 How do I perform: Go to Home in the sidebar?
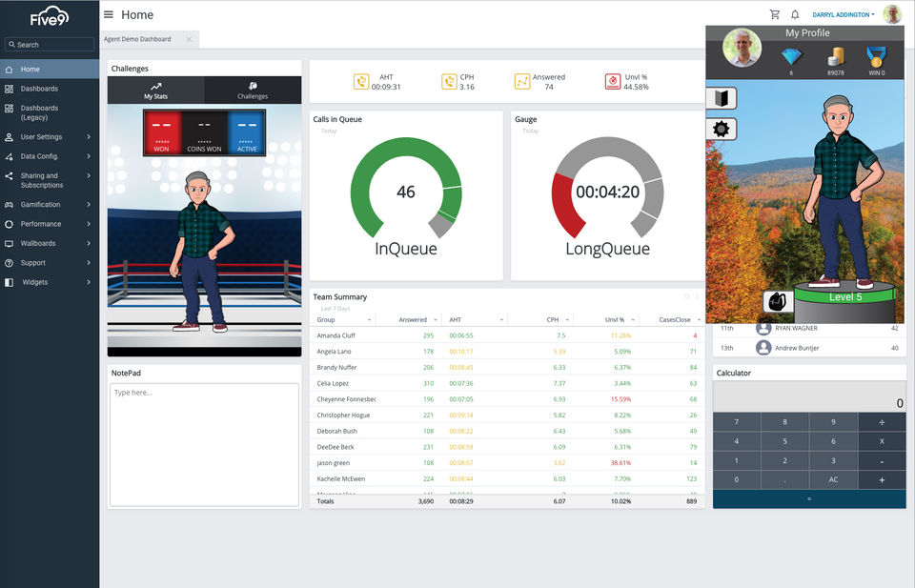click(50, 69)
